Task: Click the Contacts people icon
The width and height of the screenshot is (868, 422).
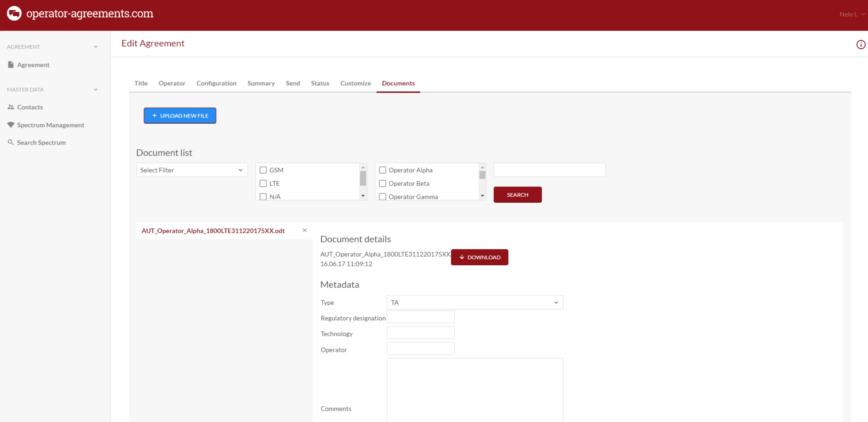Action: (x=11, y=107)
